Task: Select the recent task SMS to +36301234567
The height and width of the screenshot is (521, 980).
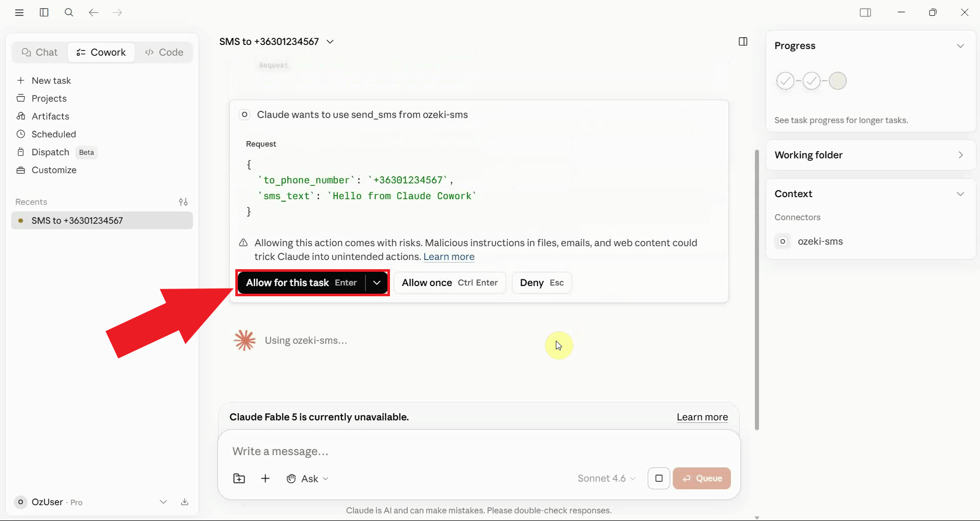Action: (102, 221)
